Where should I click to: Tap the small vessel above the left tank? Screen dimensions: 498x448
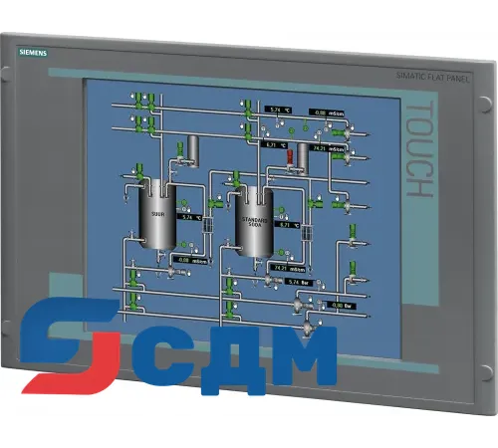point(193,150)
